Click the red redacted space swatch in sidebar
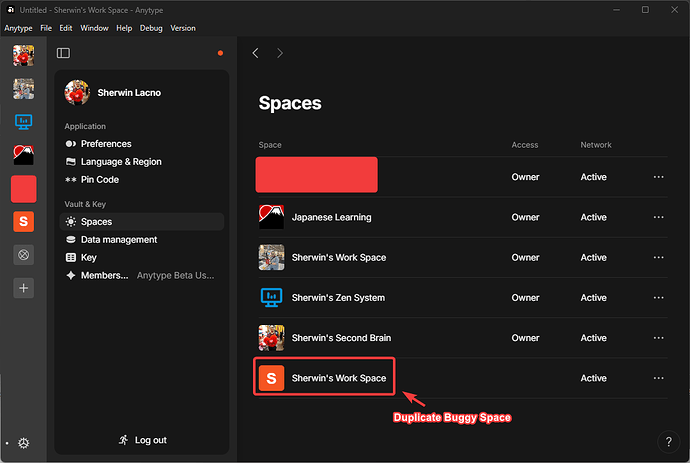This screenshot has height=463, width=690. point(23,189)
